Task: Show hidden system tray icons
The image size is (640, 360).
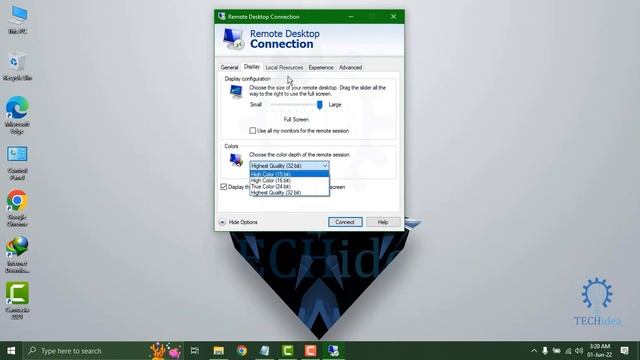Action: [x=534, y=351]
